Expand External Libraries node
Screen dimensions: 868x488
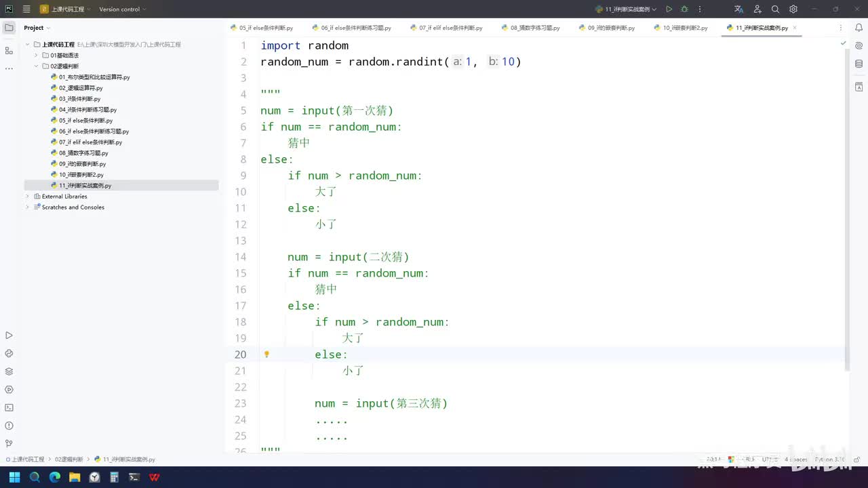(x=28, y=197)
